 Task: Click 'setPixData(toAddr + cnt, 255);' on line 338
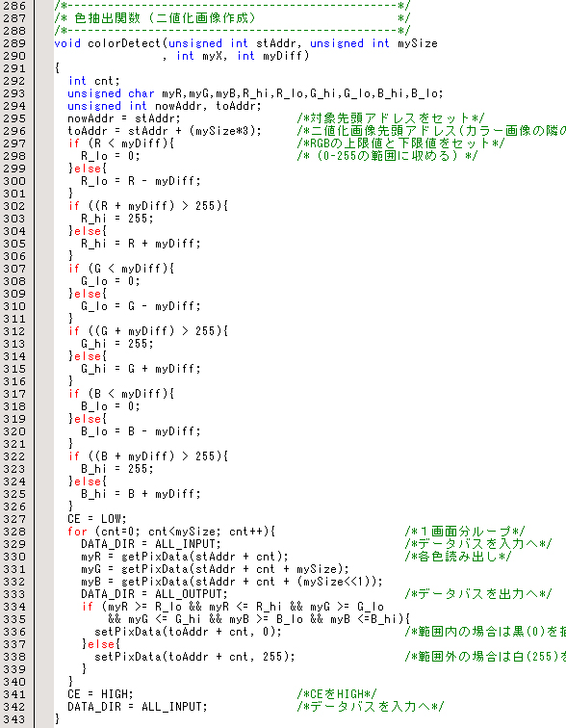pyautogui.click(x=194, y=658)
